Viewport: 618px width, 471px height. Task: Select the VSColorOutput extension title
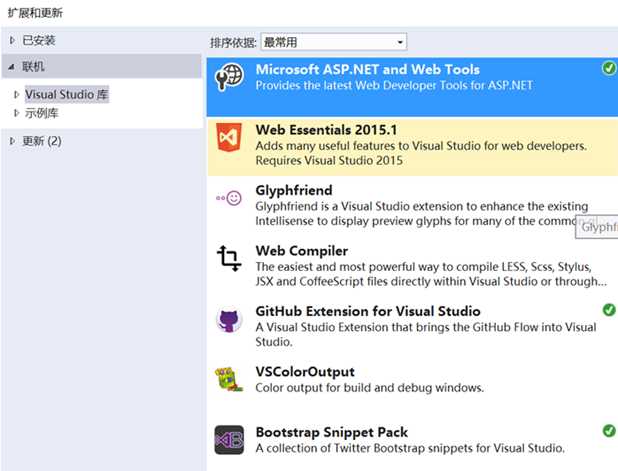pos(305,371)
